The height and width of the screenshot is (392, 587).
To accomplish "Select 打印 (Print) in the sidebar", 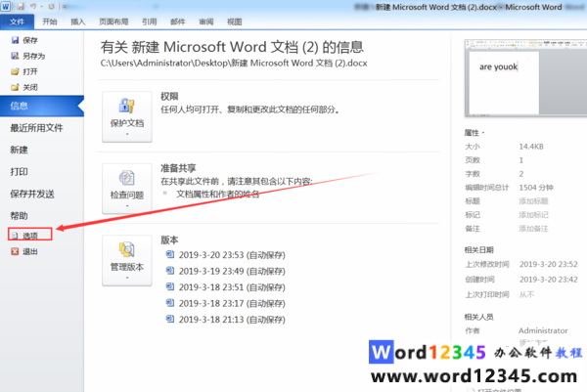I will pos(20,172).
